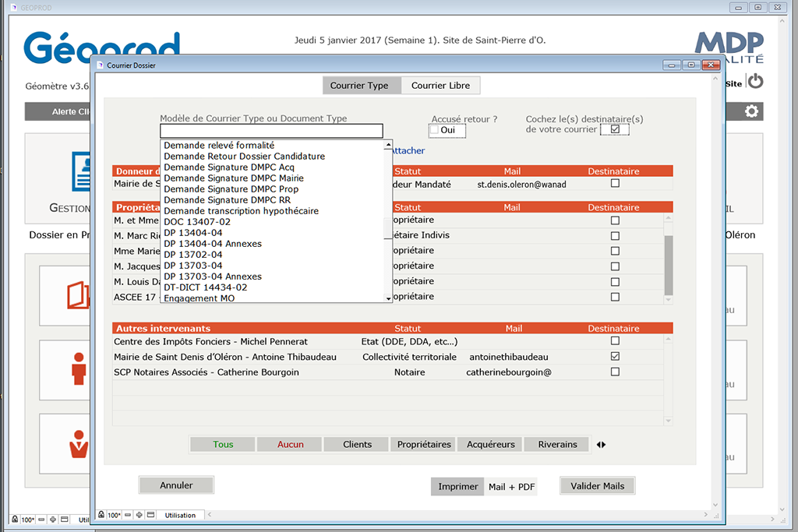Click the Propriétaires list vertical scrollbar

click(668, 261)
